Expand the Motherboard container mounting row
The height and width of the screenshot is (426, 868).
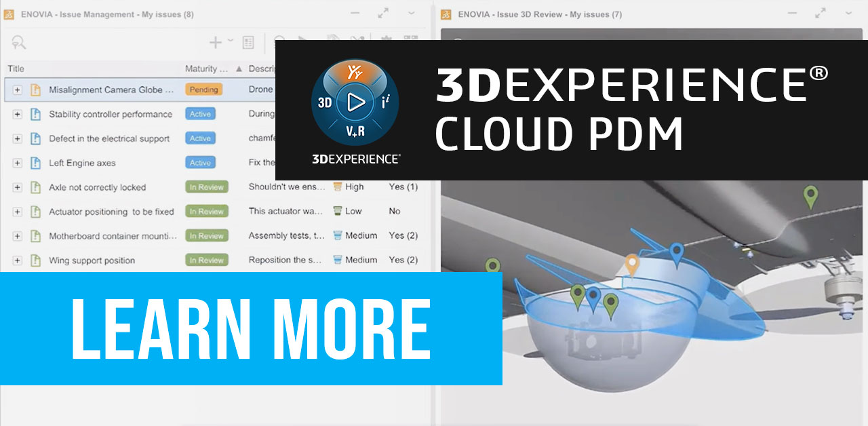tap(18, 236)
